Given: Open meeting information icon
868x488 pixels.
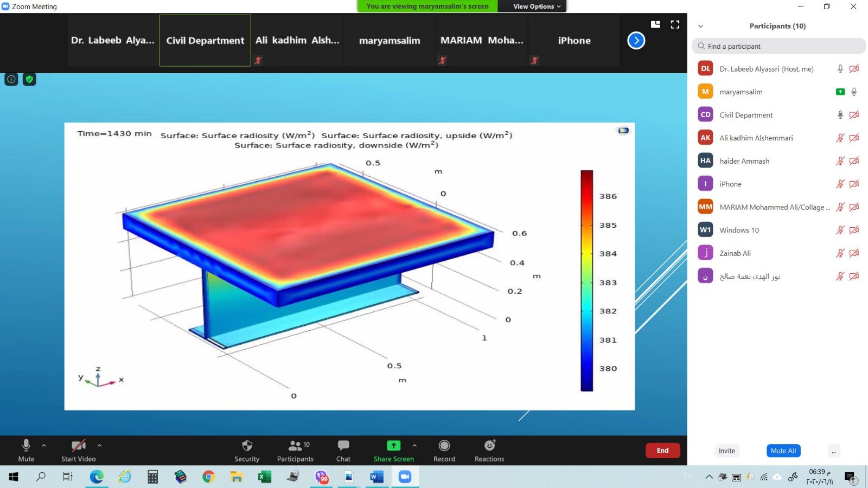Looking at the screenshot, I should (x=11, y=79).
